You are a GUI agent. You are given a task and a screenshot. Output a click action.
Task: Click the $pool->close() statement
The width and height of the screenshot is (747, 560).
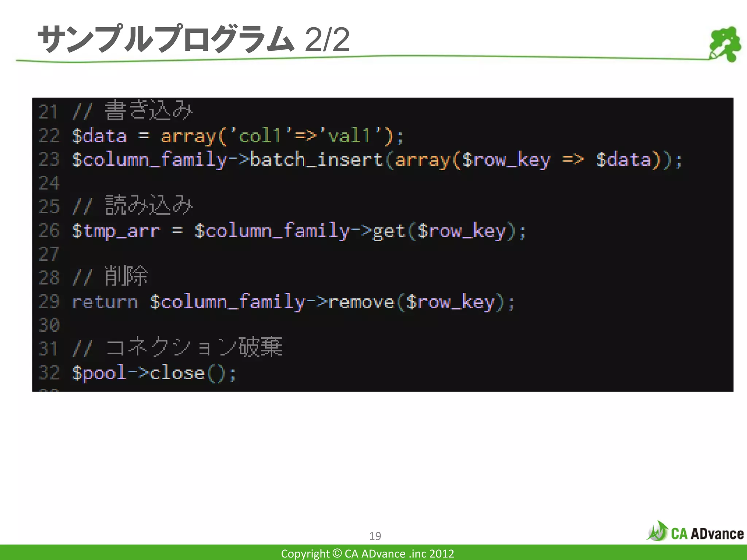(x=154, y=373)
